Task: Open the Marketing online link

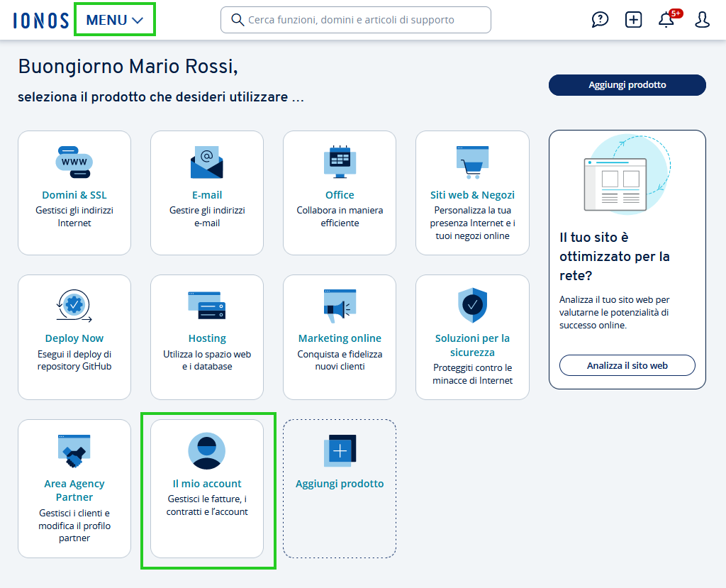Action: click(x=340, y=338)
